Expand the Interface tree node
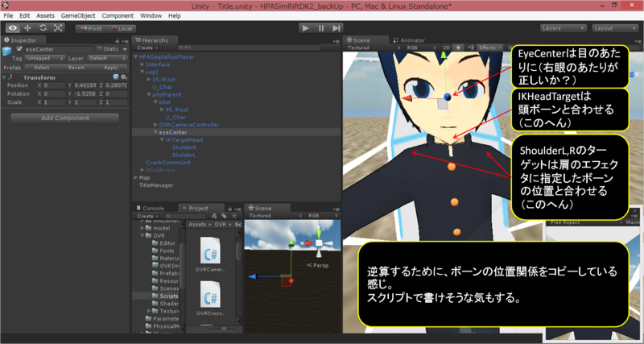The width and height of the screenshot is (644, 344). [142, 64]
